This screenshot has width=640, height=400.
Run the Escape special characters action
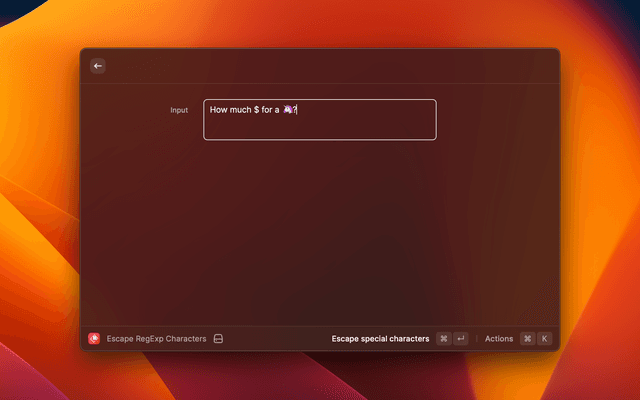(380, 339)
